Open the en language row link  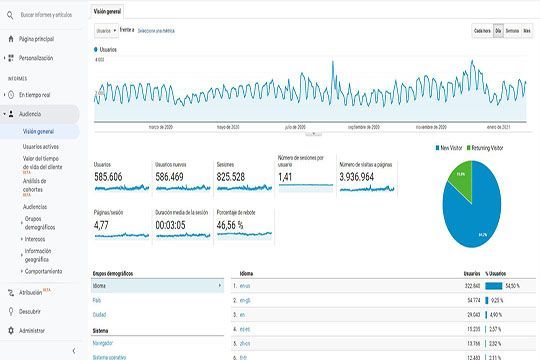(x=242, y=315)
